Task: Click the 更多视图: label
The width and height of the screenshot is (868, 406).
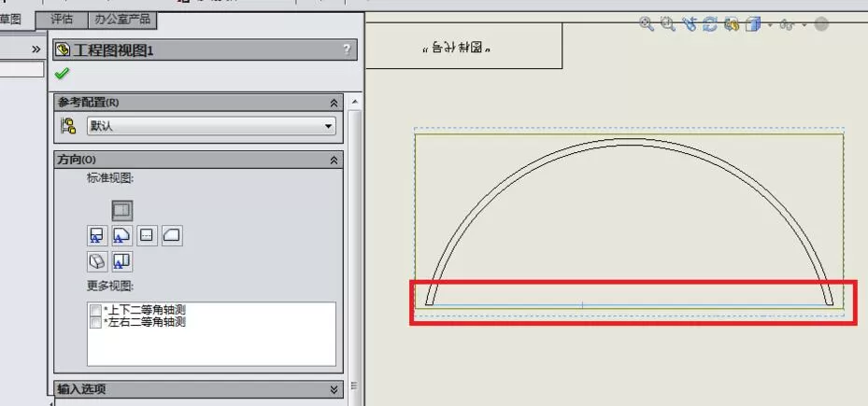Action: (x=110, y=287)
